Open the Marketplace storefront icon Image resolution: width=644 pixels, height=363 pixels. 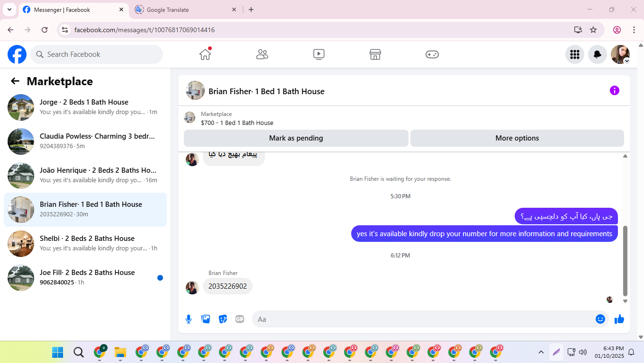click(375, 54)
